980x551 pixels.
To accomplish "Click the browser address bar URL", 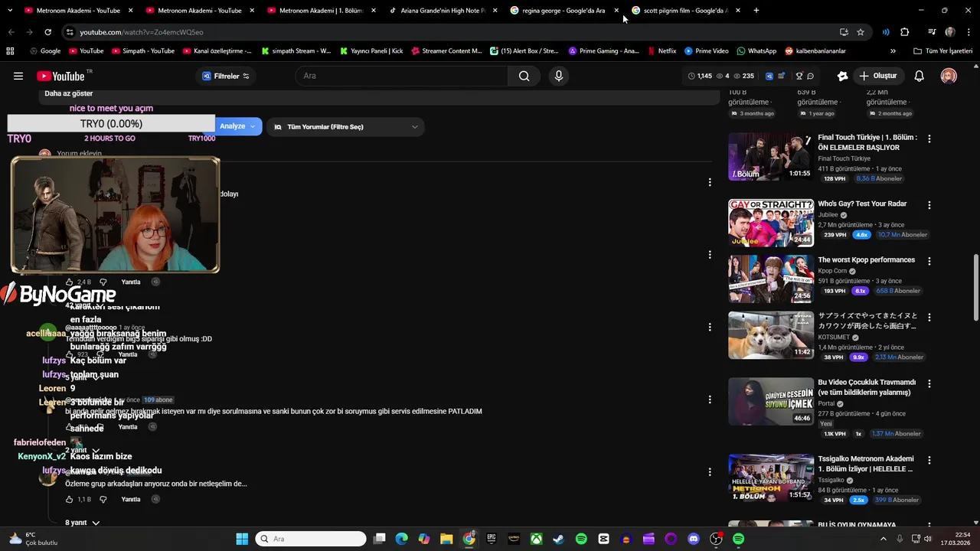I will tap(142, 32).
